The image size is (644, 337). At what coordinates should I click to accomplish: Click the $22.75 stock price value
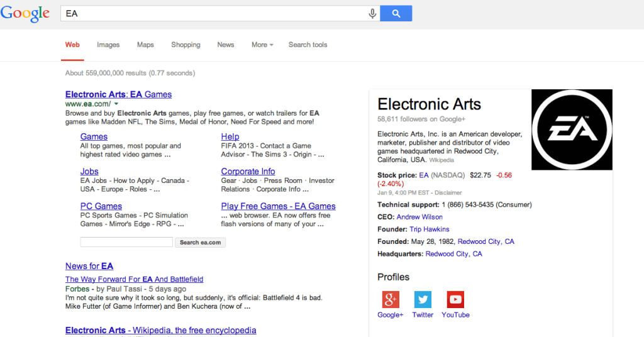[x=480, y=175]
